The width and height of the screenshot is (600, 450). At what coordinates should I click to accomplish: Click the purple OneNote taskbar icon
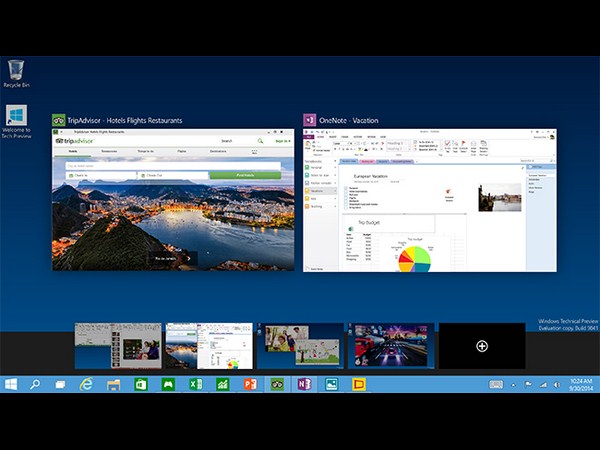pyautogui.click(x=304, y=384)
